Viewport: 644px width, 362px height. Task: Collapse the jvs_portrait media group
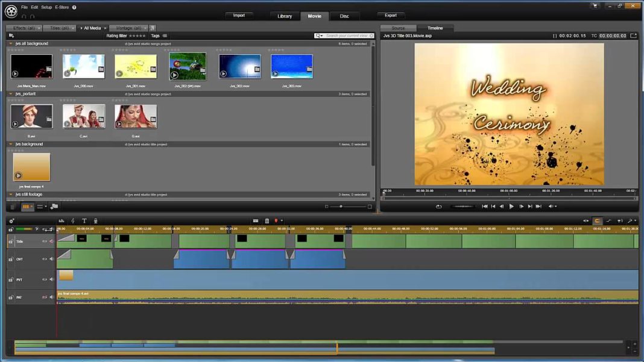click(x=11, y=94)
